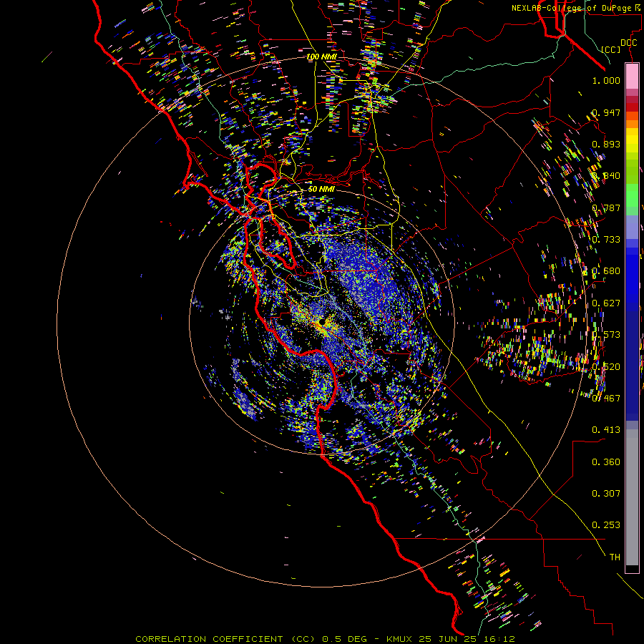Select the 0.253 scale value
This screenshot has width=644, height=644.
click(606, 525)
